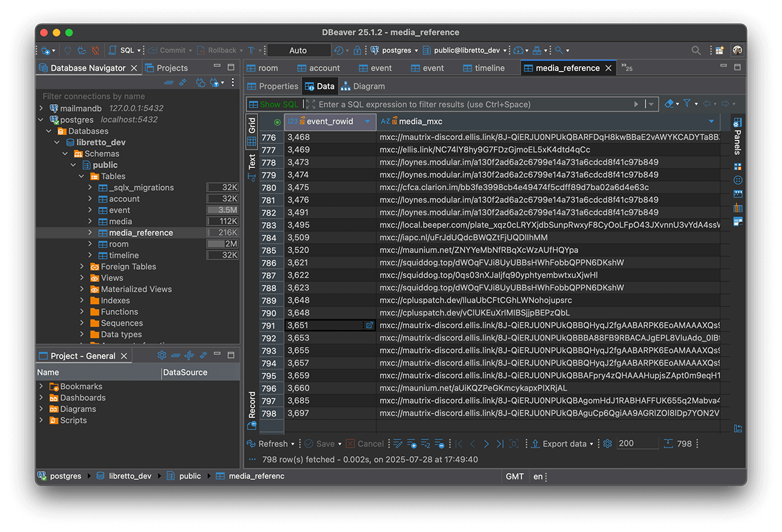Click Collapse All in Database Navigator
782x532 pixels.
point(169,82)
